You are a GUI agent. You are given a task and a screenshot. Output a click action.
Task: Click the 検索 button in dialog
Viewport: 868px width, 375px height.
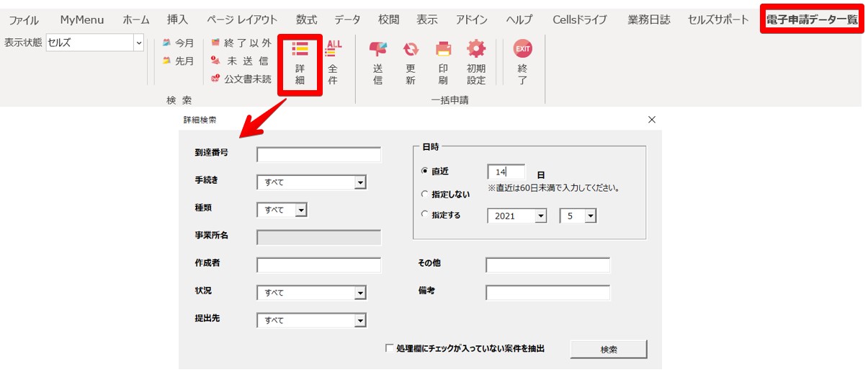coord(609,349)
